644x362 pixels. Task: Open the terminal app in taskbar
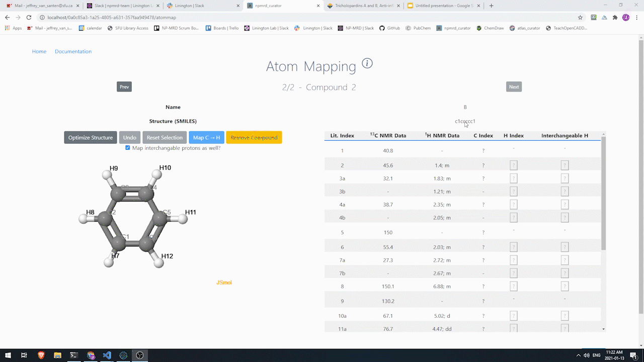(x=74, y=355)
